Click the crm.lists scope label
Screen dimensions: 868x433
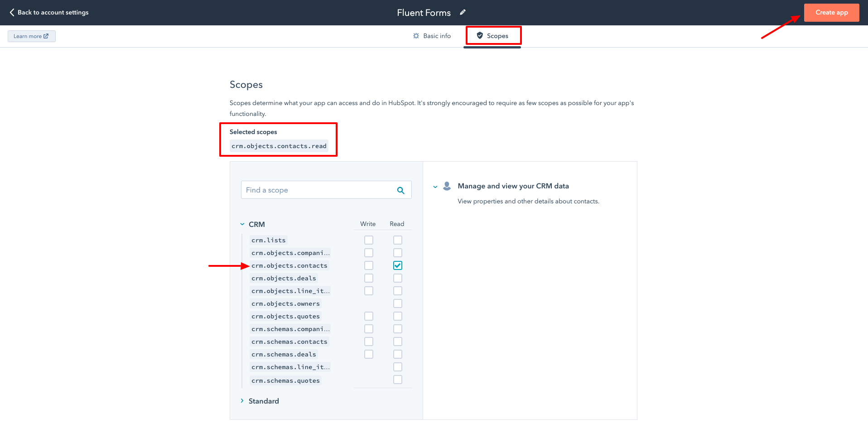[269, 240]
